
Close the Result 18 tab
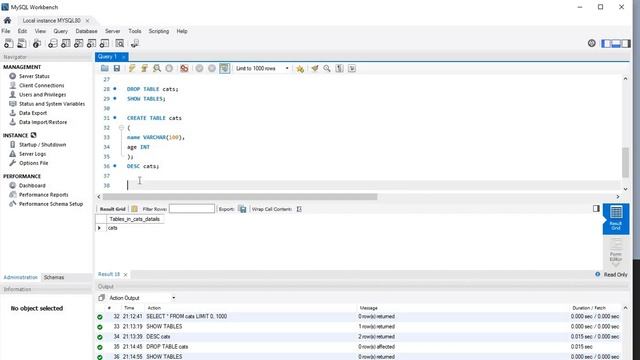[x=126, y=275]
